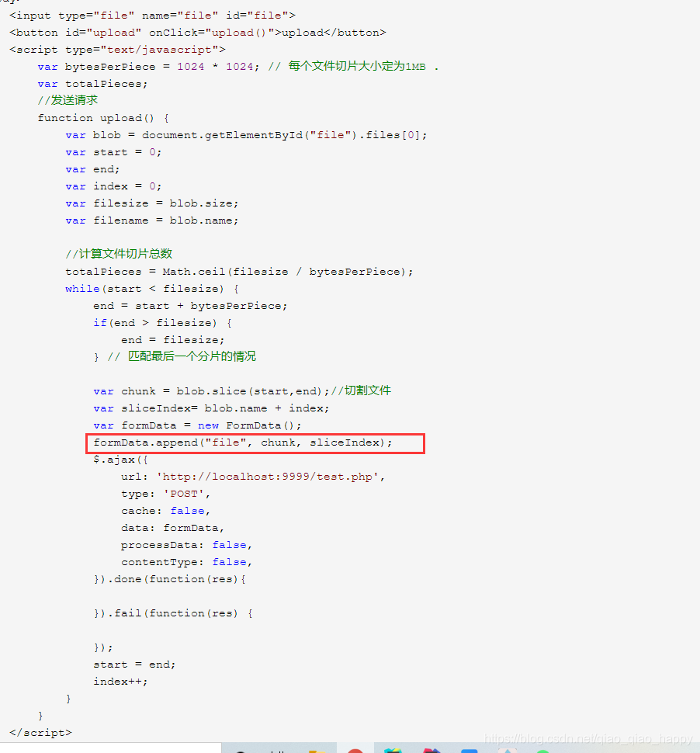Click the 'var blob = document.getElementById' line
Screen dimensions: 700x753
click(x=246, y=135)
